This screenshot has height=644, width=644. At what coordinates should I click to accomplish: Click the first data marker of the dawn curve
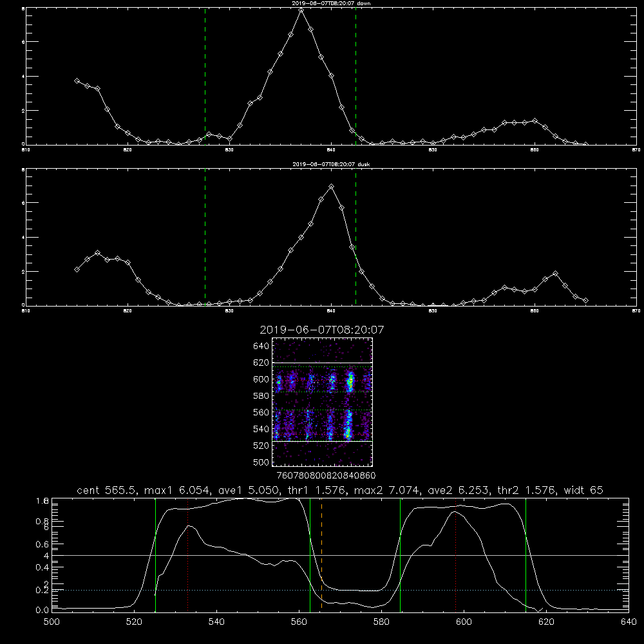77,81
